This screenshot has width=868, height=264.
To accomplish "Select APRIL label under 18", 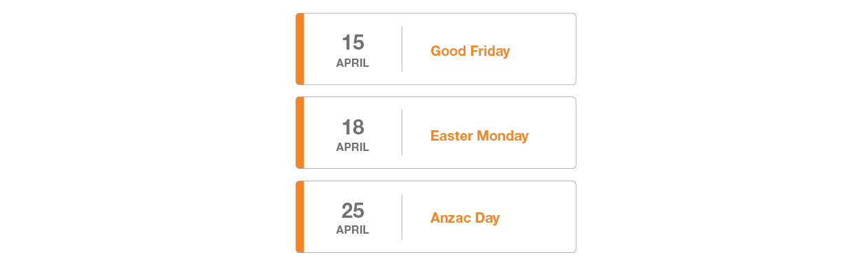I will tap(353, 148).
